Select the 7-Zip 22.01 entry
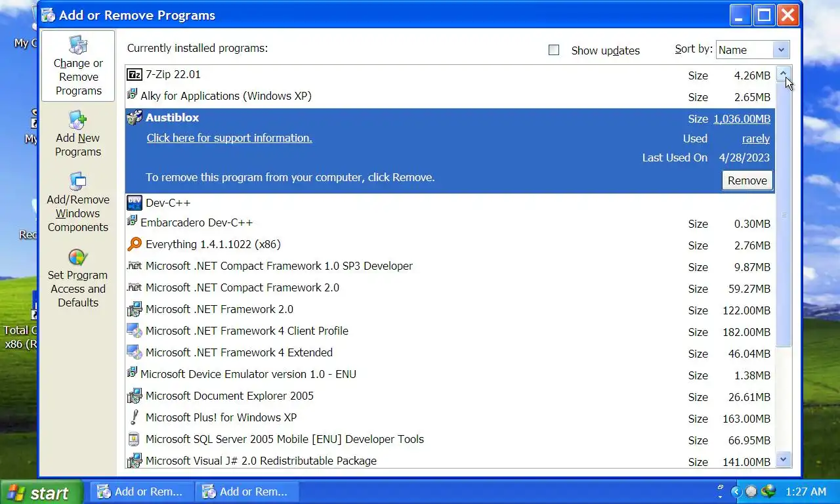Image resolution: width=840 pixels, height=504 pixels. tap(450, 75)
